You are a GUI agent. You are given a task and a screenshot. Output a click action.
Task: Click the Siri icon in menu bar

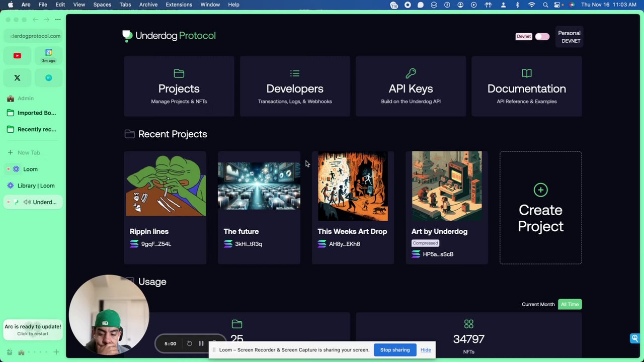[572, 5]
